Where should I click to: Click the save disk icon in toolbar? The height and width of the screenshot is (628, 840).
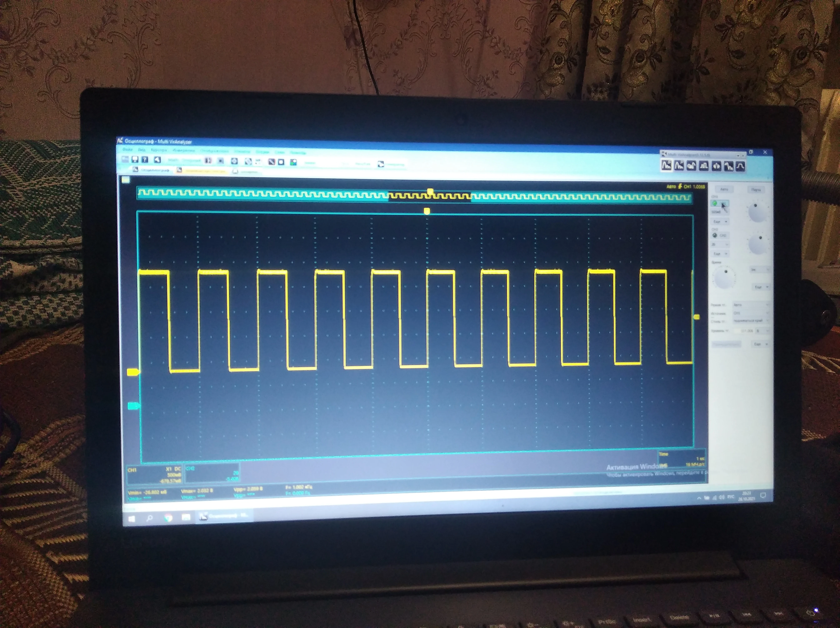tap(135, 160)
